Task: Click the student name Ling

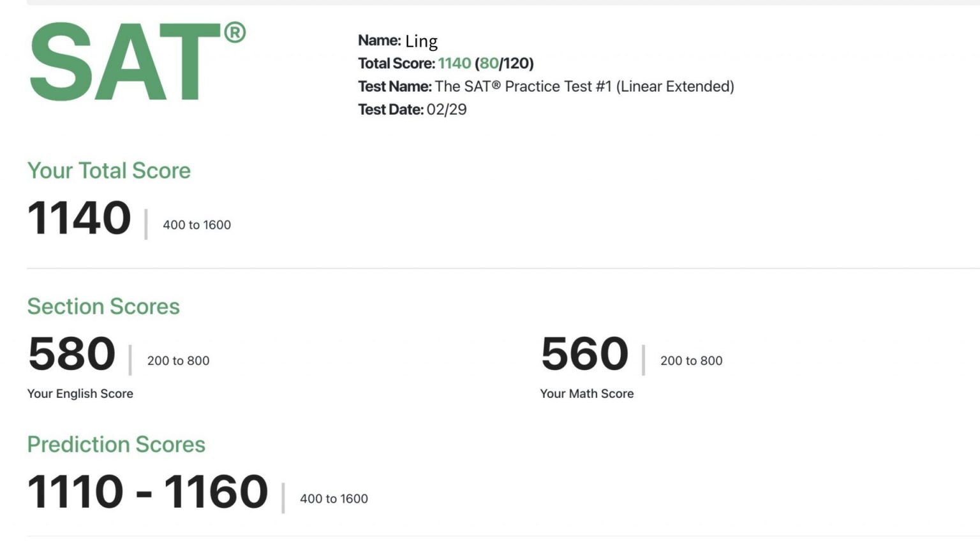Action: pyautogui.click(x=421, y=41)
